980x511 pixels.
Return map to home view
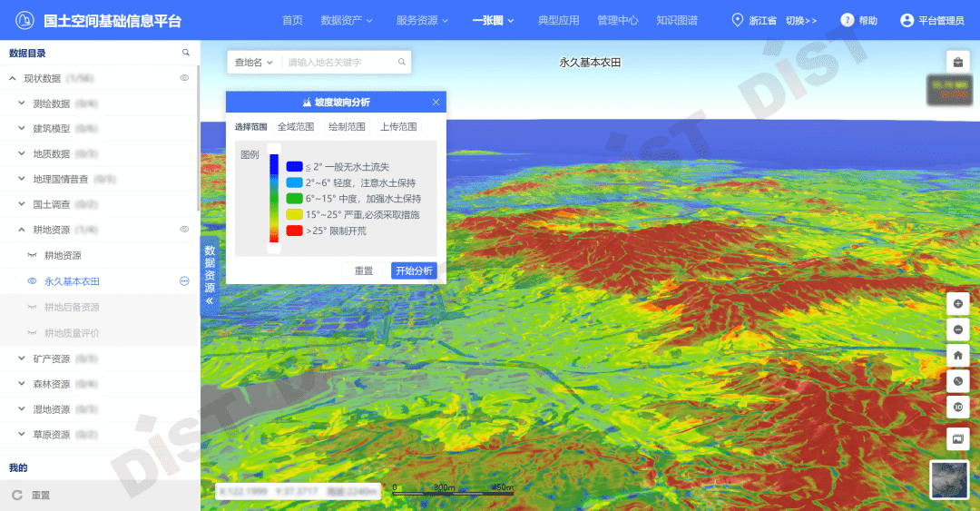pos(957,355)
